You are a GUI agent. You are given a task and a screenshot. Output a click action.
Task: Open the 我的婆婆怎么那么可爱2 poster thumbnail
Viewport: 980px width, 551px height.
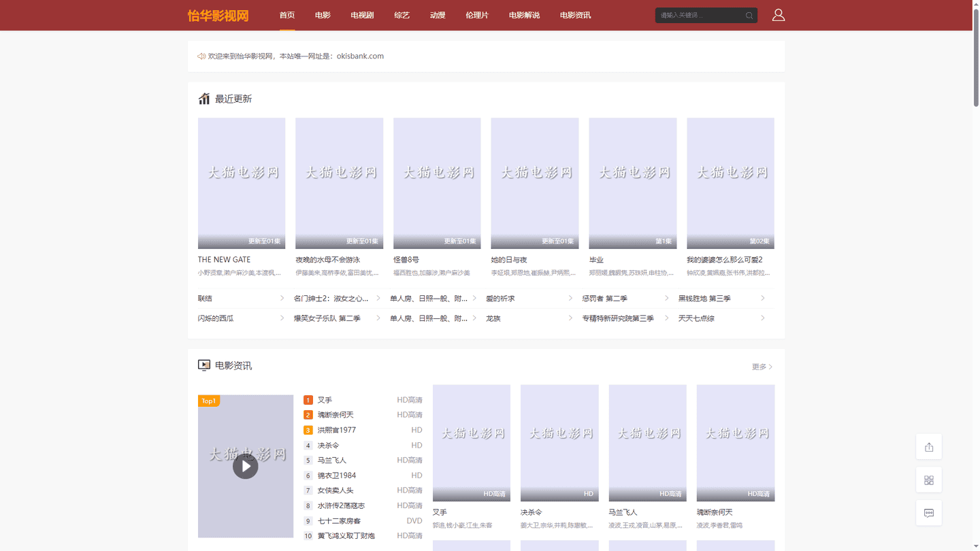[x=730, y=183]
